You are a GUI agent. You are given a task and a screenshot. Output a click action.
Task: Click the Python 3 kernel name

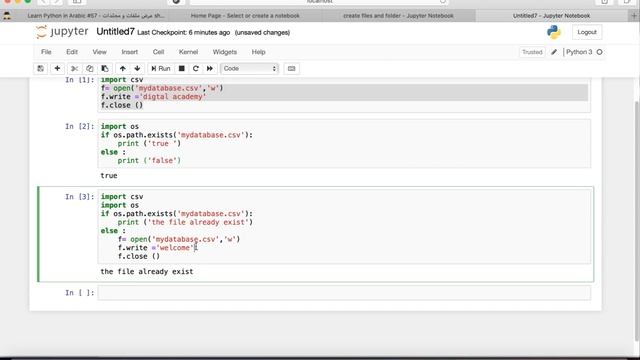[579, 52]
